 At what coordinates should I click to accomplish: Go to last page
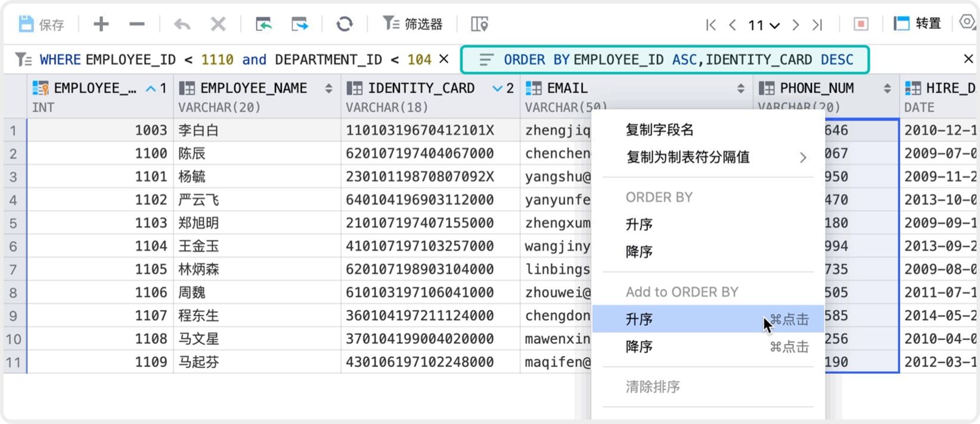pos(817,25)
